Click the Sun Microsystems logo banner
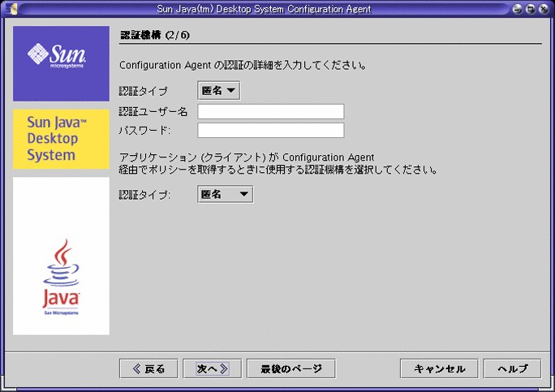Image resolution: width=555 pixels, height=392 pixels. pyautogui.click(x=61, y=63)
